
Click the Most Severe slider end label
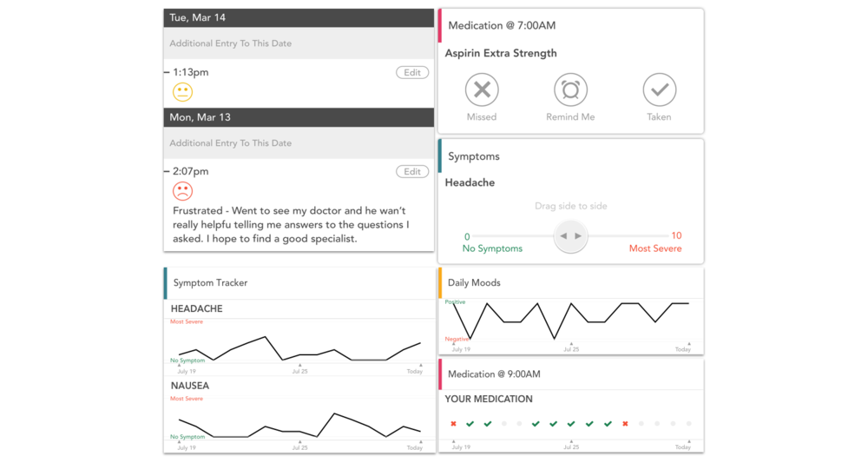(655, 248)
